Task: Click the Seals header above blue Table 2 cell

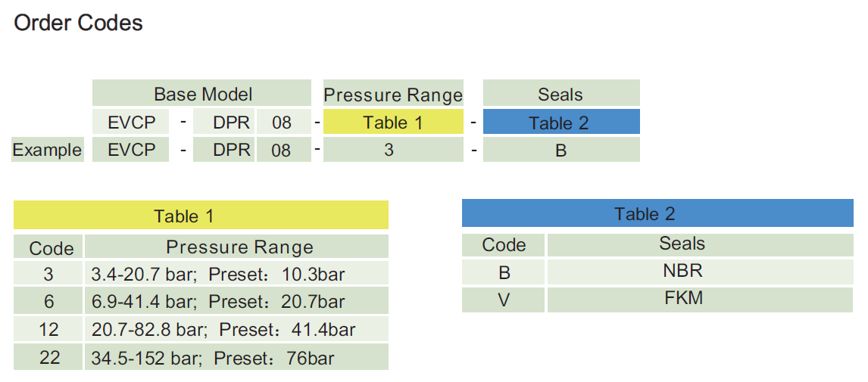Action: point(560,95)
